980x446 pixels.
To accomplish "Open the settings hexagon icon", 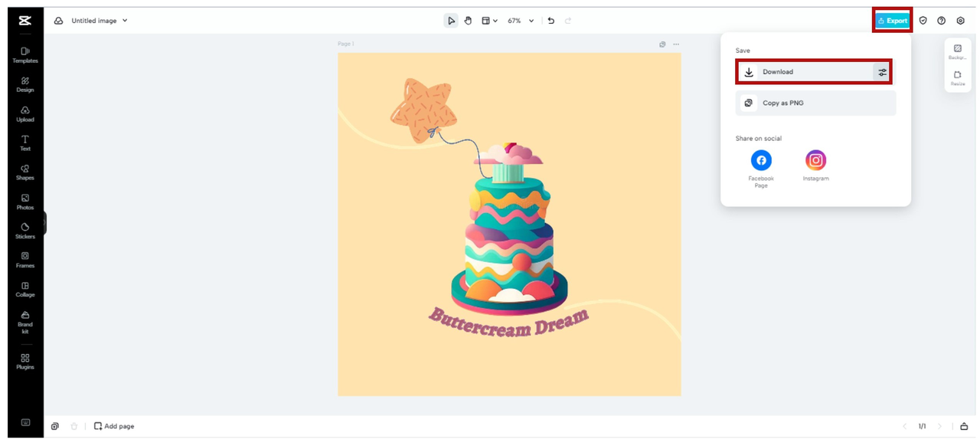I will click(961, 21).
